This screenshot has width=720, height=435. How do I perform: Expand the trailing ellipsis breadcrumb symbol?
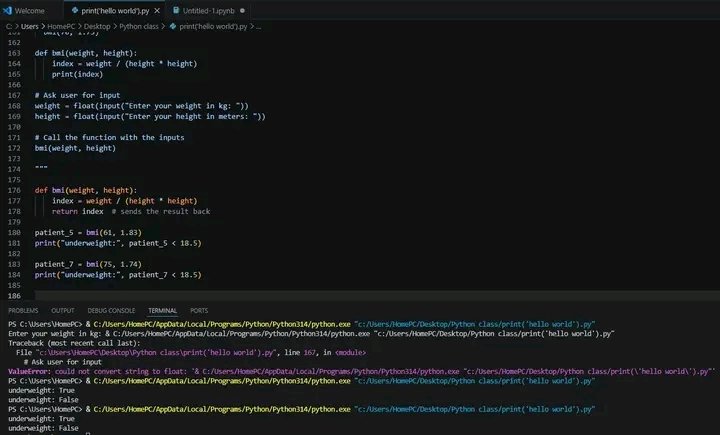[259, 27]
